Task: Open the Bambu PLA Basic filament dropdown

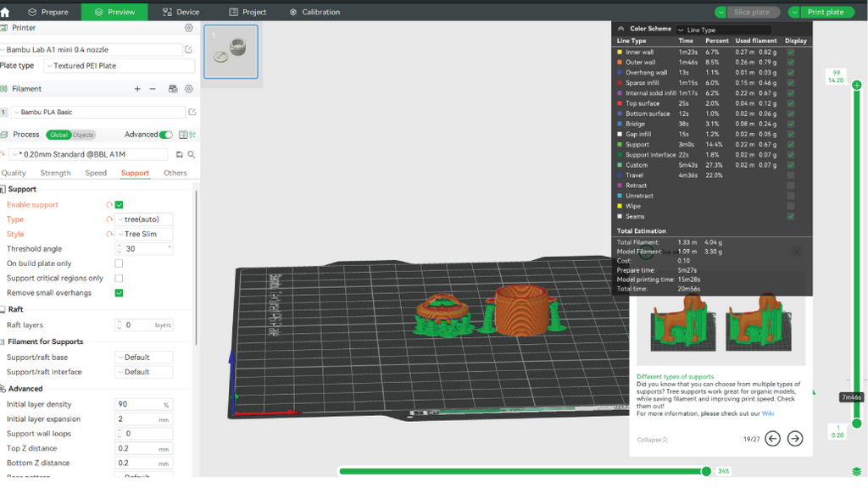Action: [98, 112]
